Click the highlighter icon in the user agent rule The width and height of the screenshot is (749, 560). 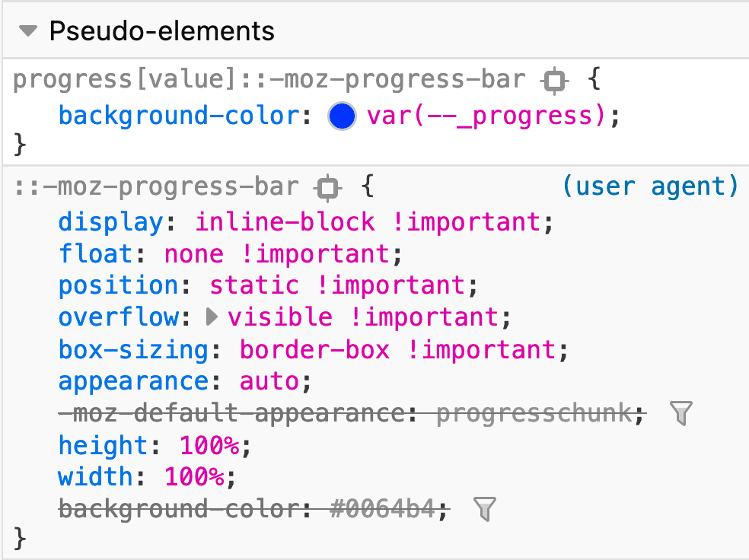tap(326, 187)
